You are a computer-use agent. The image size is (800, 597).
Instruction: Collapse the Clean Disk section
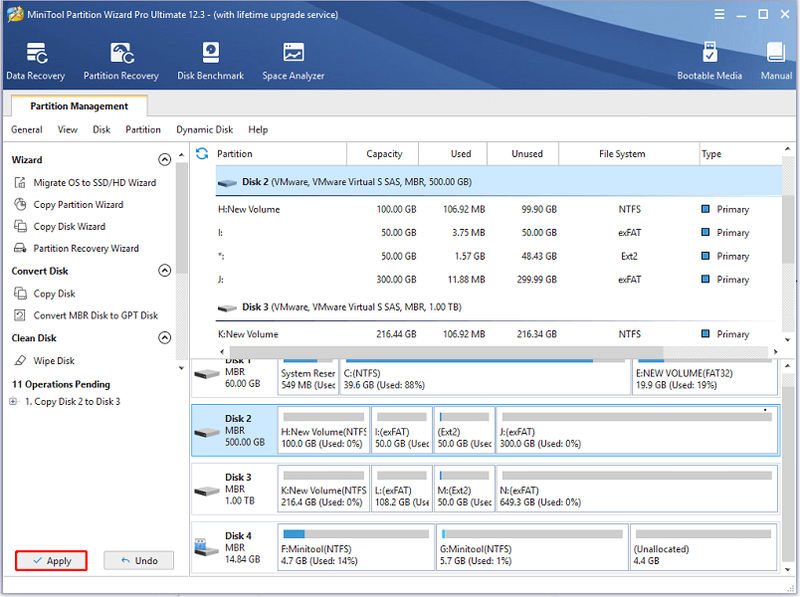coord(164,338)
